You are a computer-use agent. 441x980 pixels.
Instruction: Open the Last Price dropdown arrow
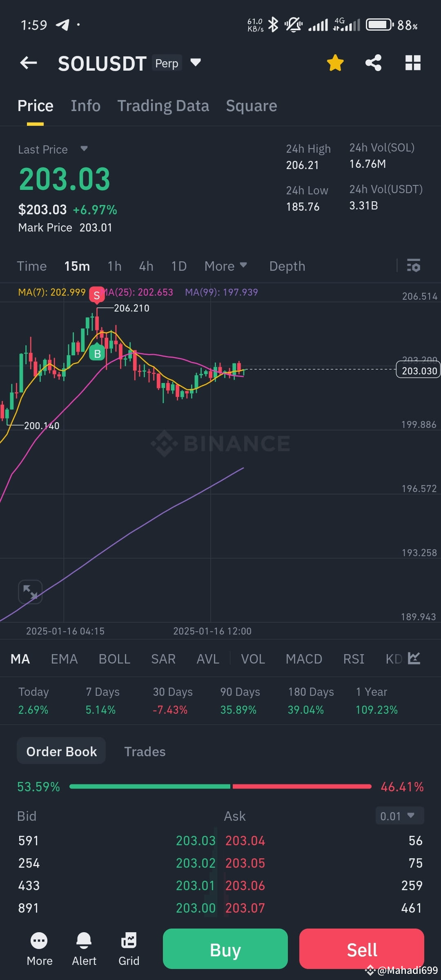click(x=84, y=149)
